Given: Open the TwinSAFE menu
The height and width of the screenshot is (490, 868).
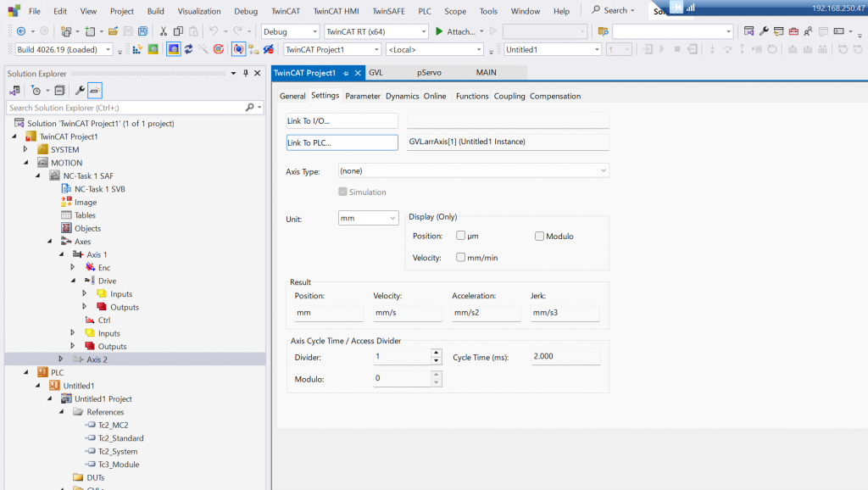Looking at the screenshot, I should click(389, 11).
